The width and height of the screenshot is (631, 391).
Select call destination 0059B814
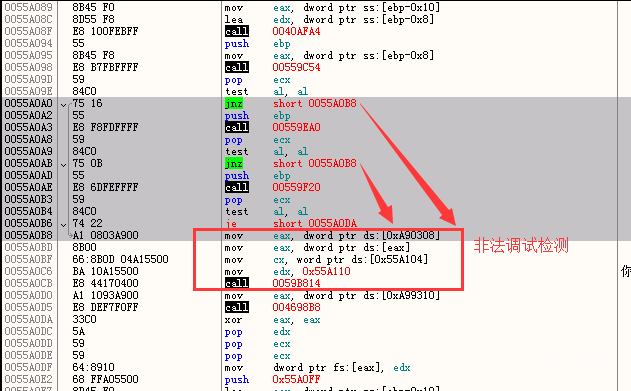click(x=296, y=283)
